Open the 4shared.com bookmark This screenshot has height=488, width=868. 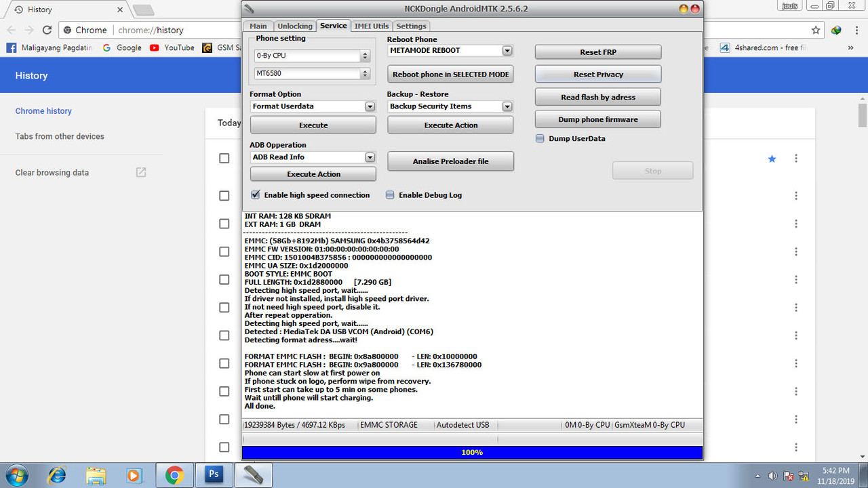pyautogui.click(x=764, y=47)
